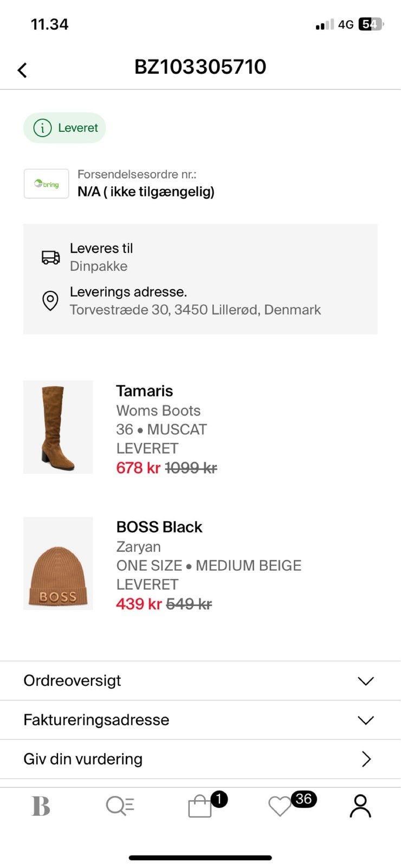The image size is (401, 868).
Task: Tap the delivery truck icon
Action: pyautogui.click(x=51, y=257)
